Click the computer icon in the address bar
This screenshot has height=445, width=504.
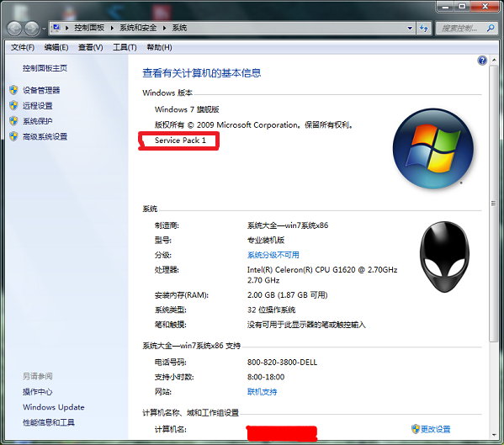point(56,28)
